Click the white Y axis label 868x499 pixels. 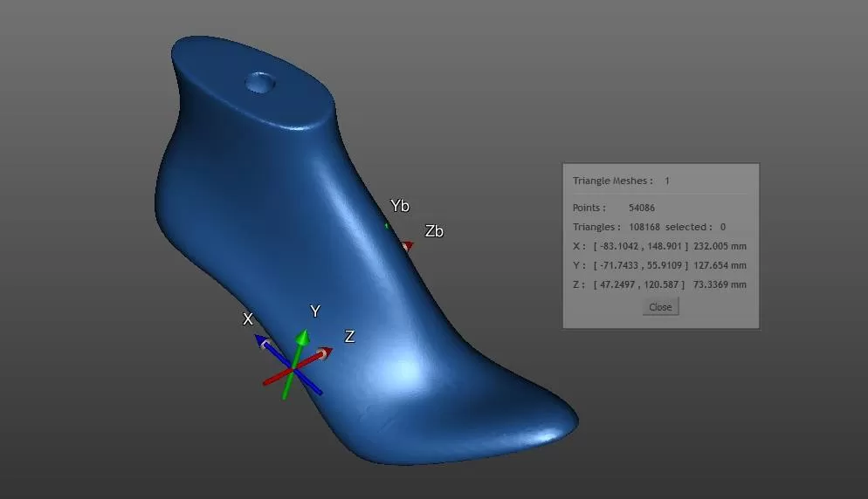[315, 311]
